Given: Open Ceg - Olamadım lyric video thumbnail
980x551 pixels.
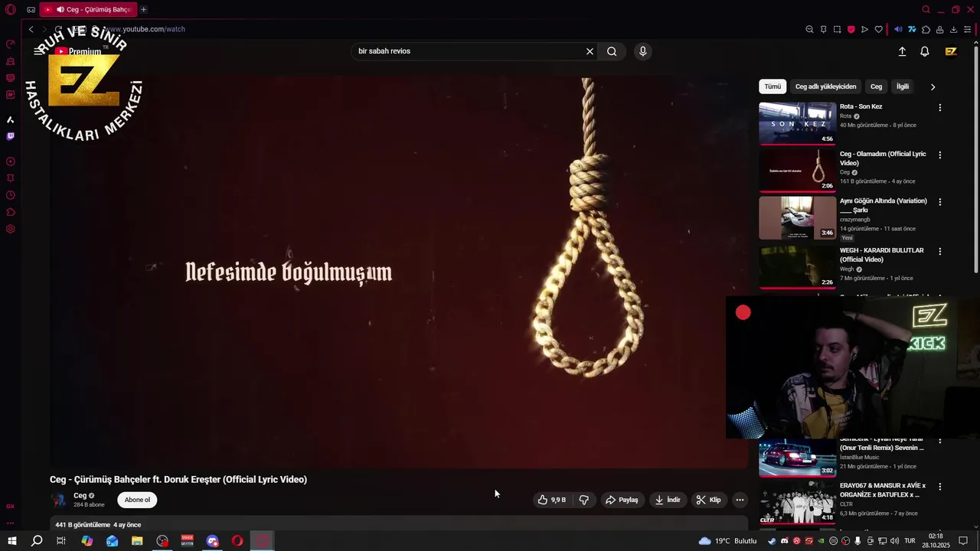Looking at the screenshot, I should click(x=797, y=170).
